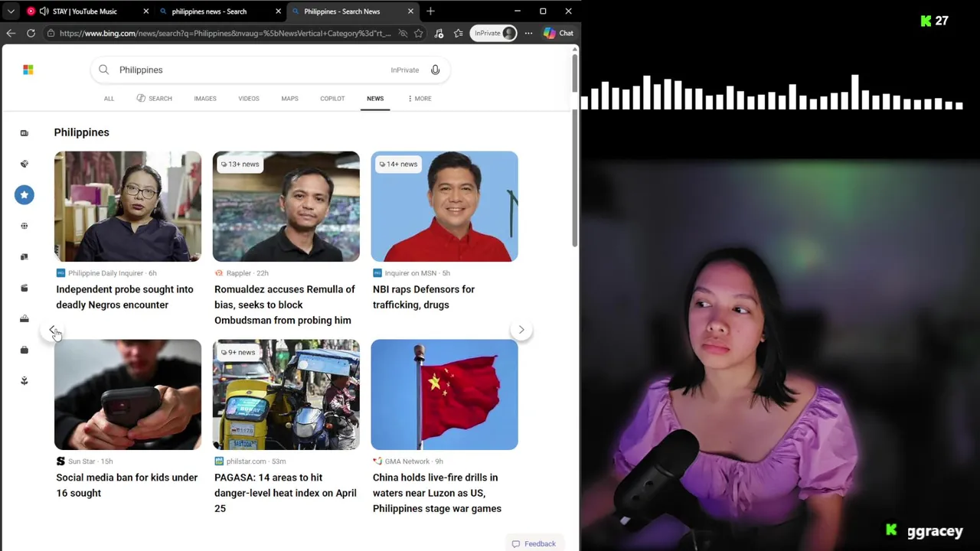This screenshot has height=551, width=980.
Task: Go back to the previous page
Action: (x=11, y=33)
